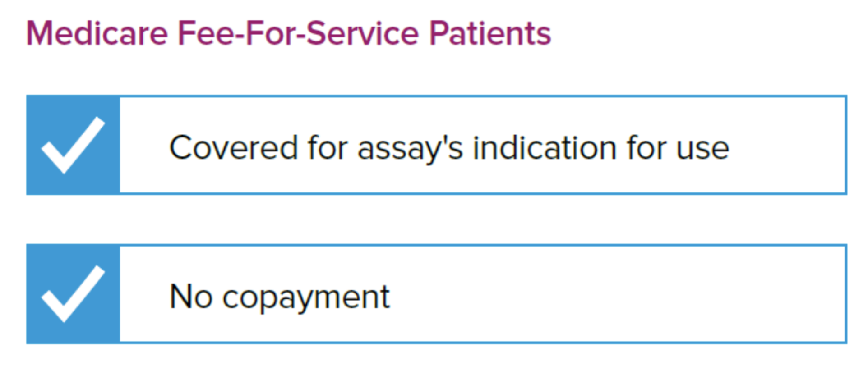Click the Fee-For-Service text in the heading

pos(298,33)
